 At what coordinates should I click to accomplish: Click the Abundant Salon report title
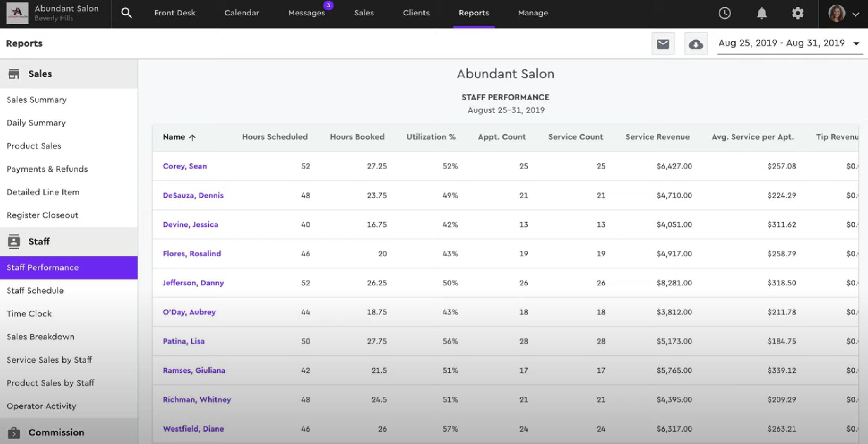point(506,74)
